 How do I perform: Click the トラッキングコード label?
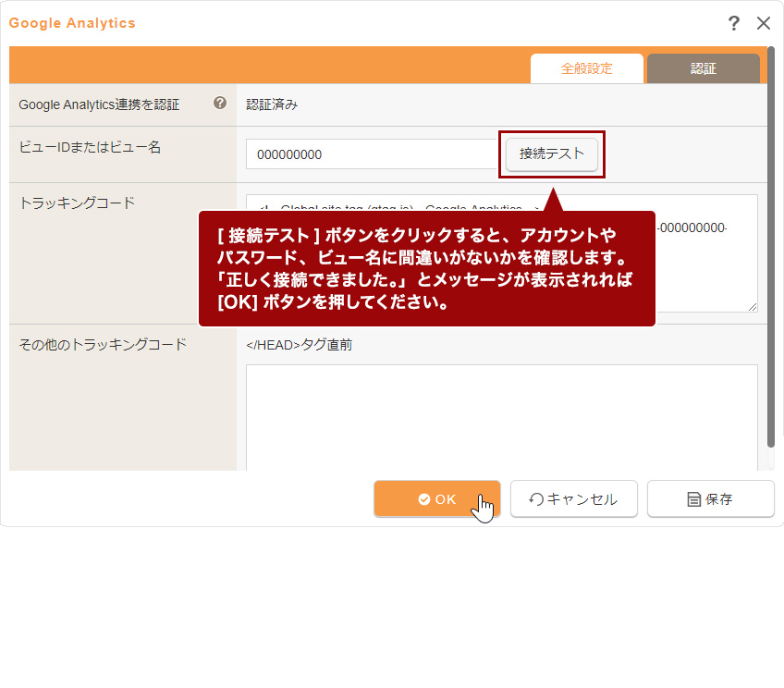tap(77, 203)
